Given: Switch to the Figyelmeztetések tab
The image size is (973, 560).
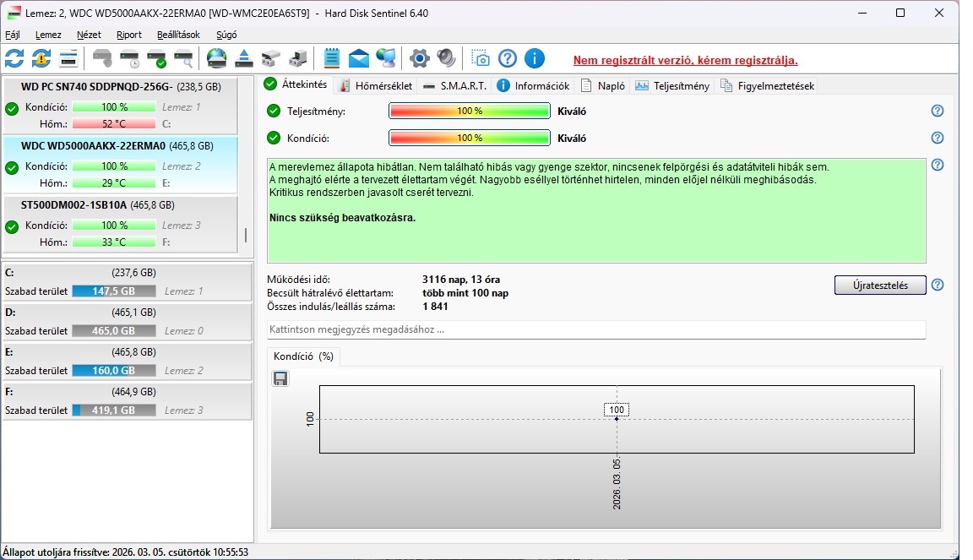Looking at the screenshot, I should coord(768,85).
